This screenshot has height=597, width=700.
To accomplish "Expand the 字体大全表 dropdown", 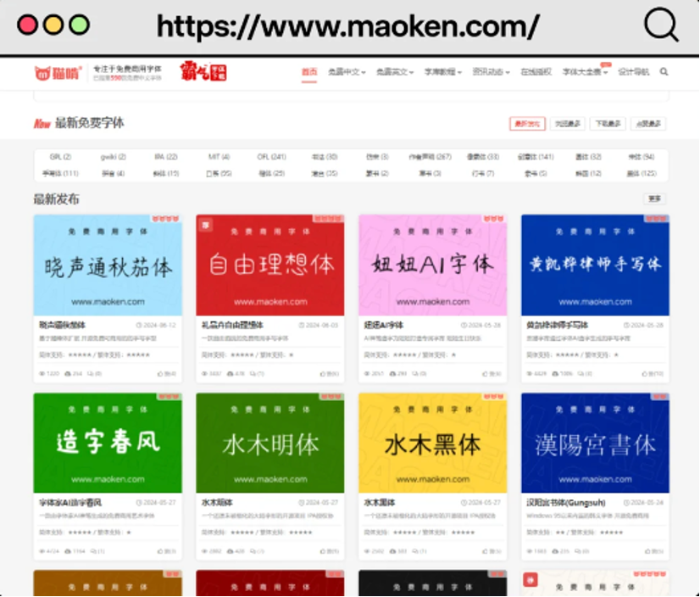I will tap(585, 71).
